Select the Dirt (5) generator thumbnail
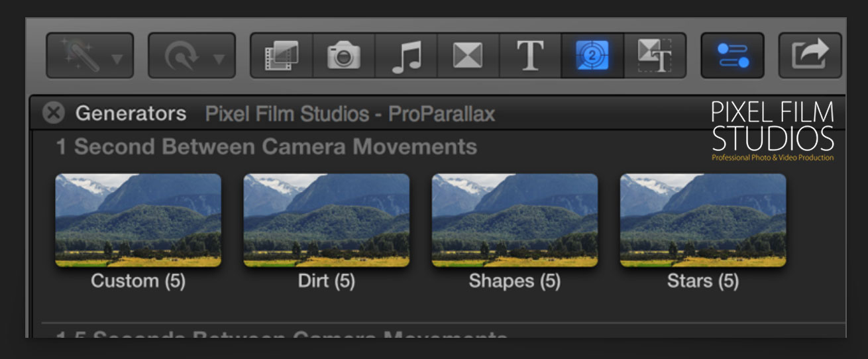This screenshot has height=359, width=868. point(326,220)
